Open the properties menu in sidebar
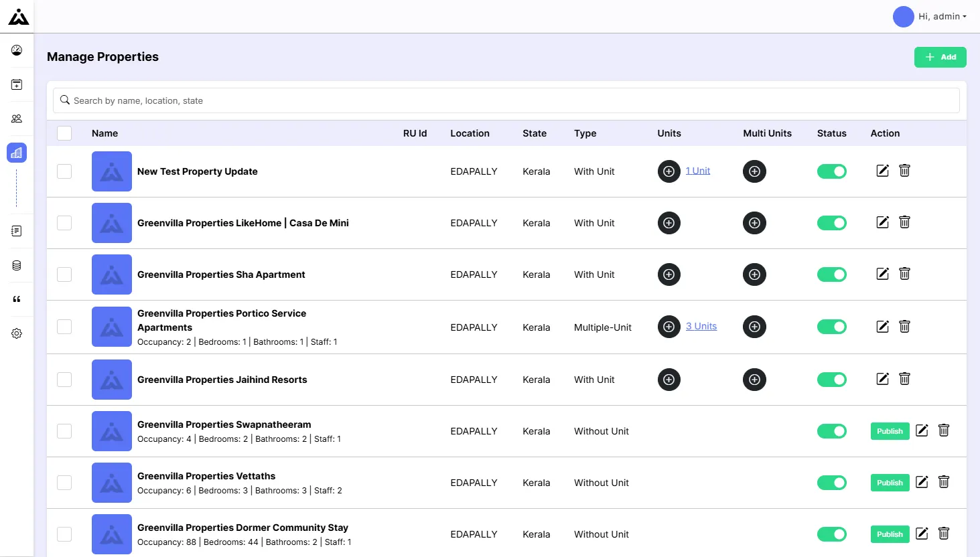The width and height of the screenshot is (980, 557). click(17, 153)
